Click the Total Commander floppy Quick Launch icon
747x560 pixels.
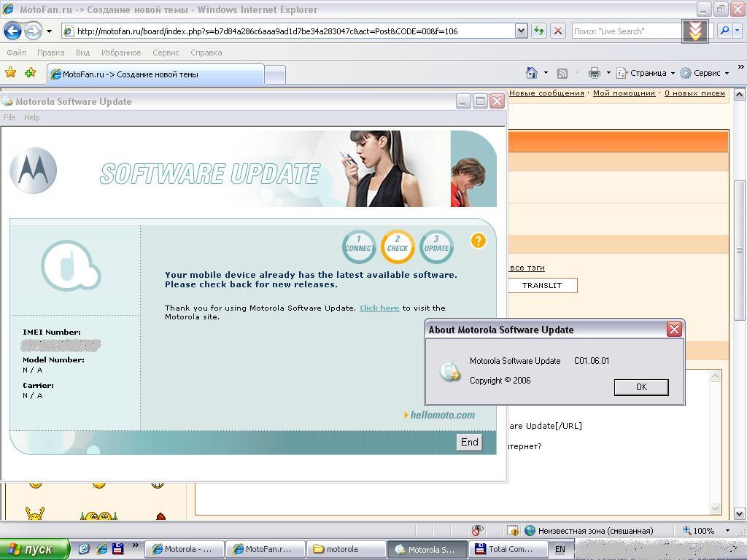117,549
